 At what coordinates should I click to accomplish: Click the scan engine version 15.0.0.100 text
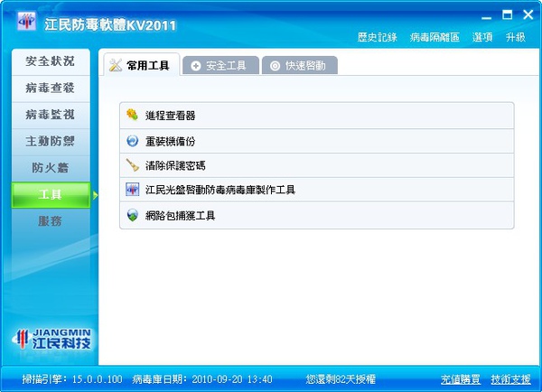[x=98, y=379]
